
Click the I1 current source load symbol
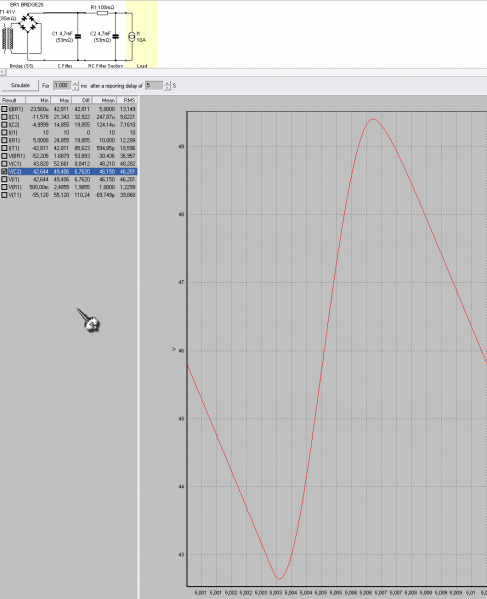(131, 37)
